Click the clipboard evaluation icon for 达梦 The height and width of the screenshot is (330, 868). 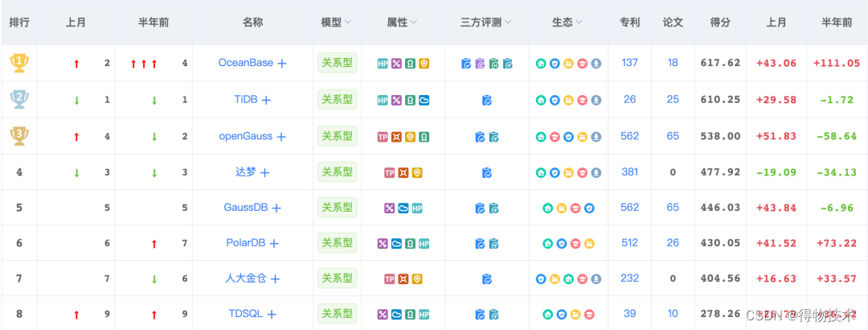487,172
